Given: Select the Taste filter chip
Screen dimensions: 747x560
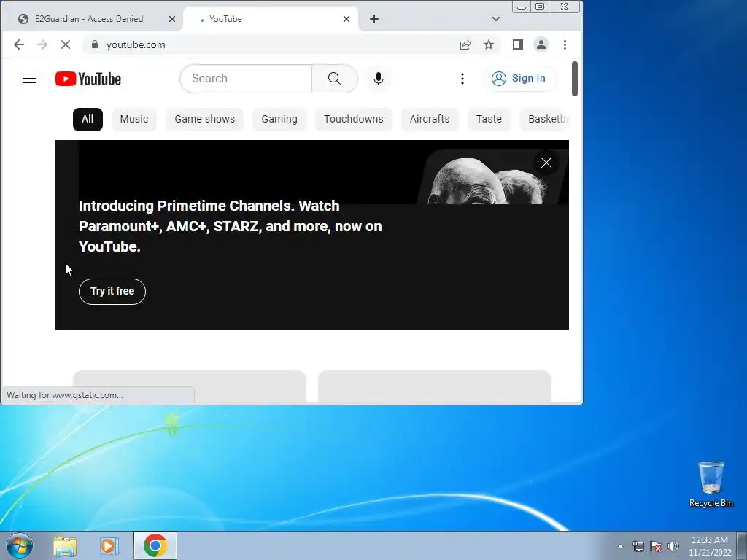Looking at the screenshot, I should (x=489, y=119).
